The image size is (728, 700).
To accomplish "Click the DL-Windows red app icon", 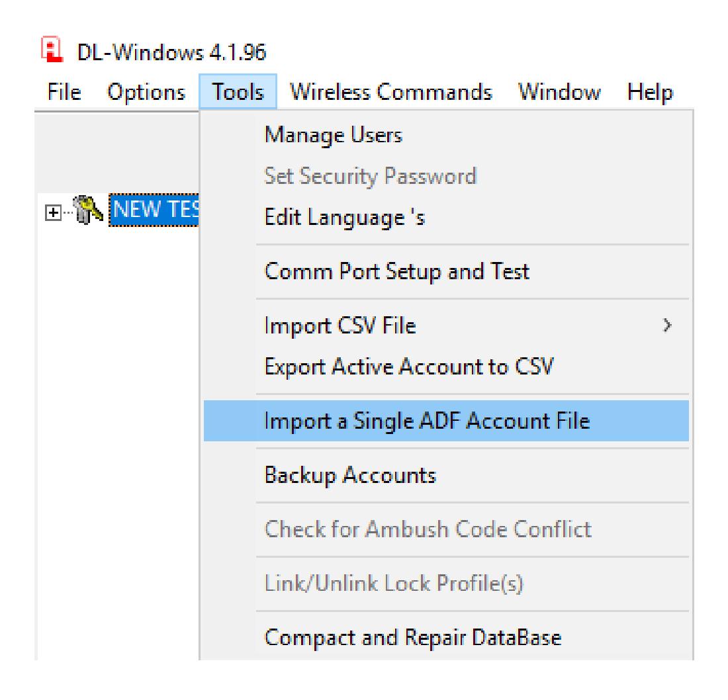I will [52, 50].
